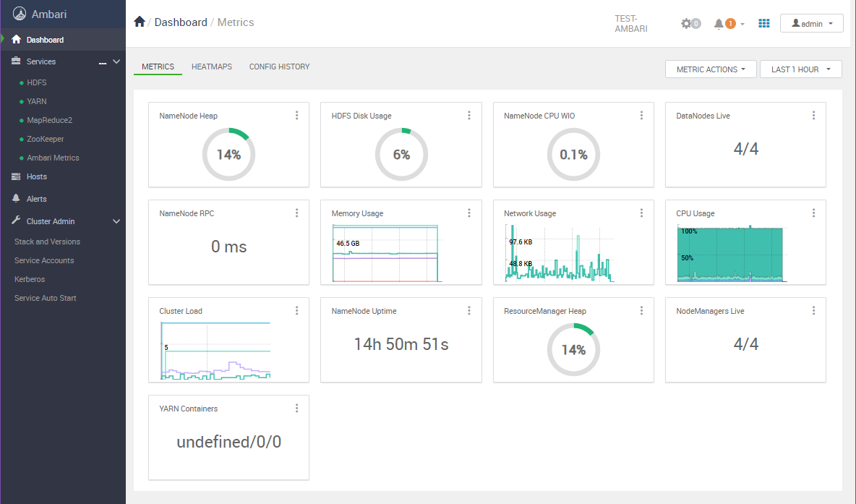Click the HDFS Disk Usage gauge

point(401,154)
